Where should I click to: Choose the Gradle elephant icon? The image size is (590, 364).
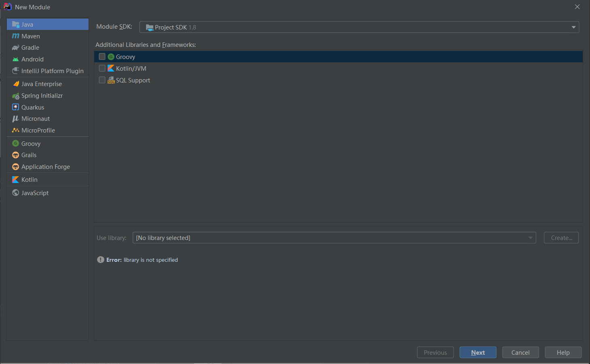16,48
